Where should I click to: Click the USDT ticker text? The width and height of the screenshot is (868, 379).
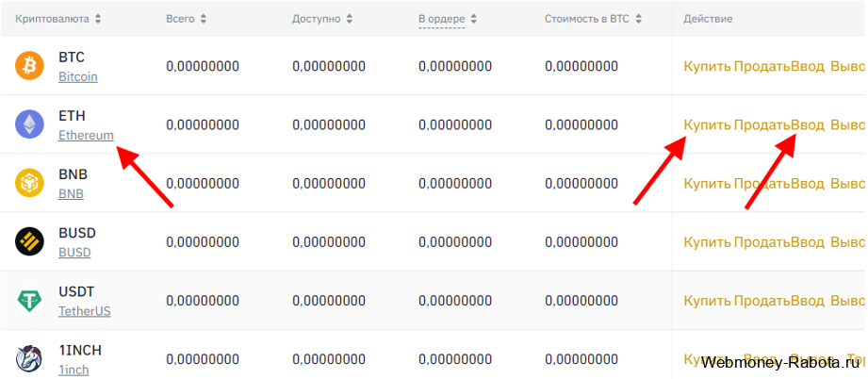pyautogui.click(x=76, y=291)
